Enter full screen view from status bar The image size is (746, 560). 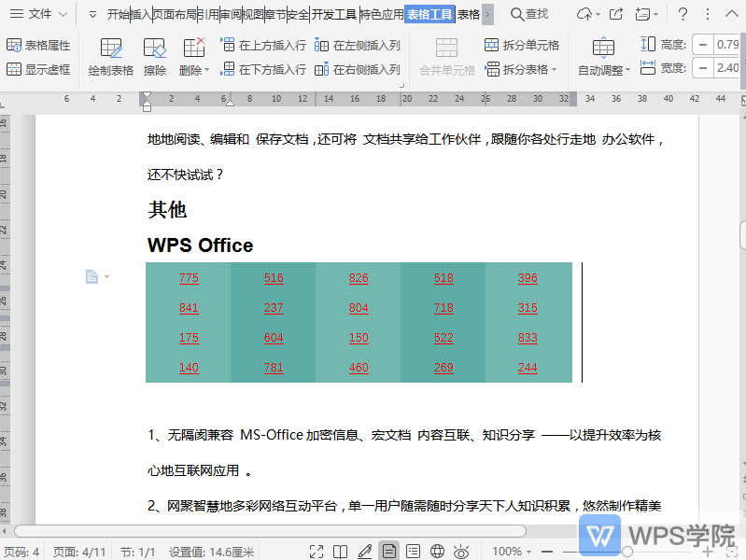pos(317,552)
